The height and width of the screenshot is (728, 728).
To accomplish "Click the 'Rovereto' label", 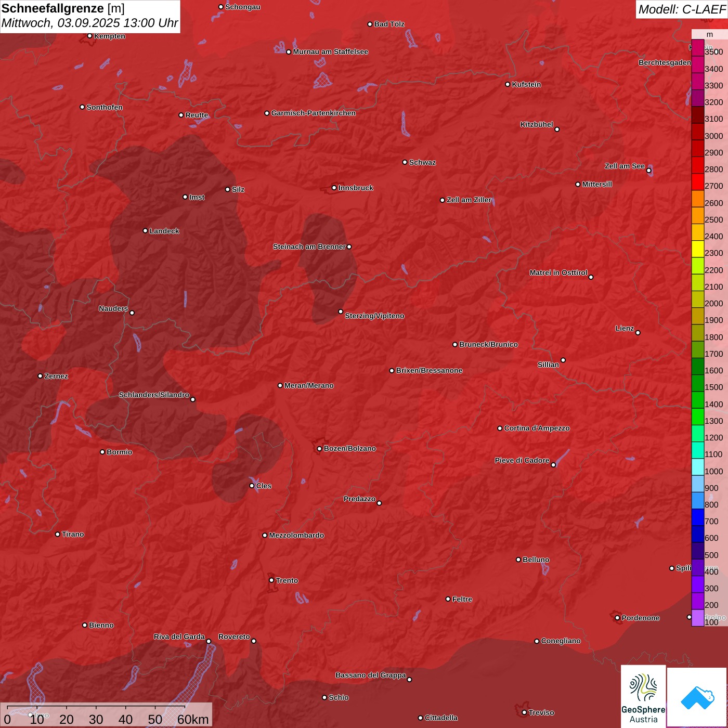I will [234, 636].
